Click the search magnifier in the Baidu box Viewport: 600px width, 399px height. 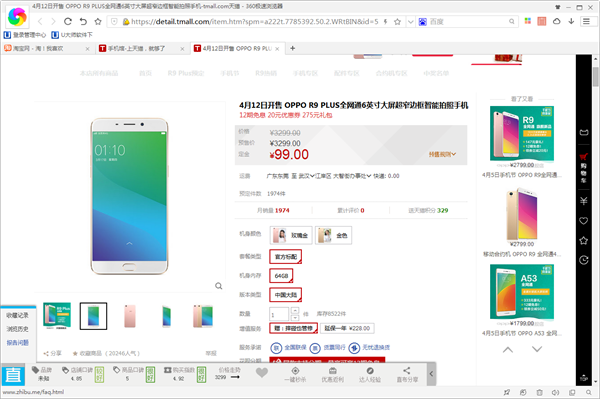pos(512,22)
